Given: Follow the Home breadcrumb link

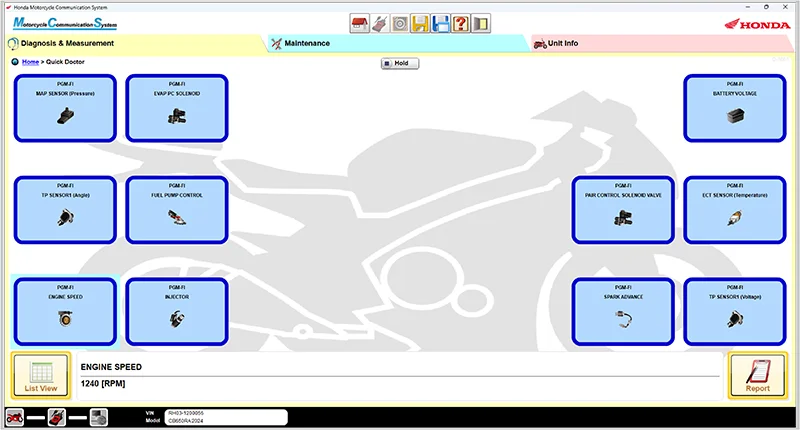Looking at the screenshot, I should 30,62.
